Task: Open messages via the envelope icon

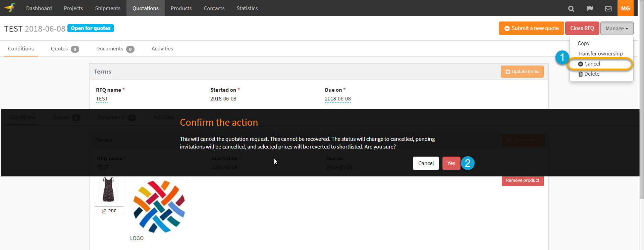Action: (608, 9)
